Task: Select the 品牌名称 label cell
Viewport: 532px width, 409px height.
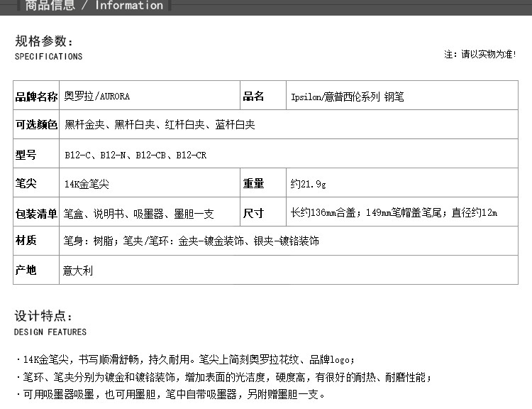Action: 36,95
